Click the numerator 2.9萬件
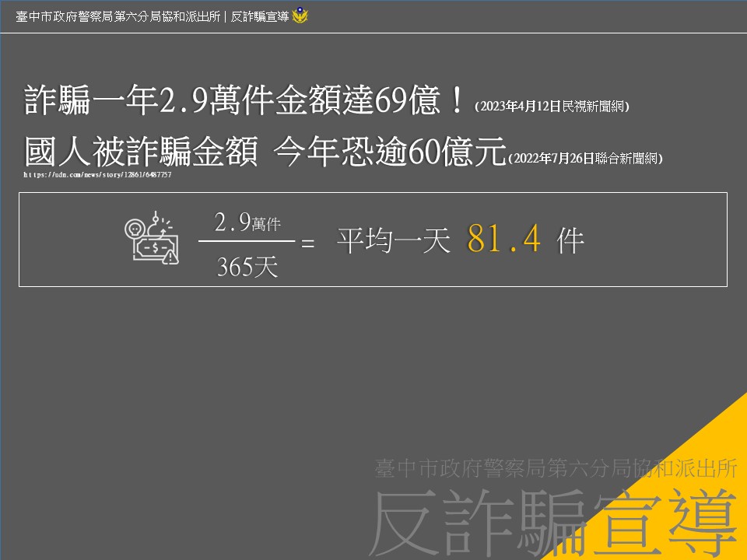Image resolution: width=747 pixels, height=560 pixels. tap(247, 224)
